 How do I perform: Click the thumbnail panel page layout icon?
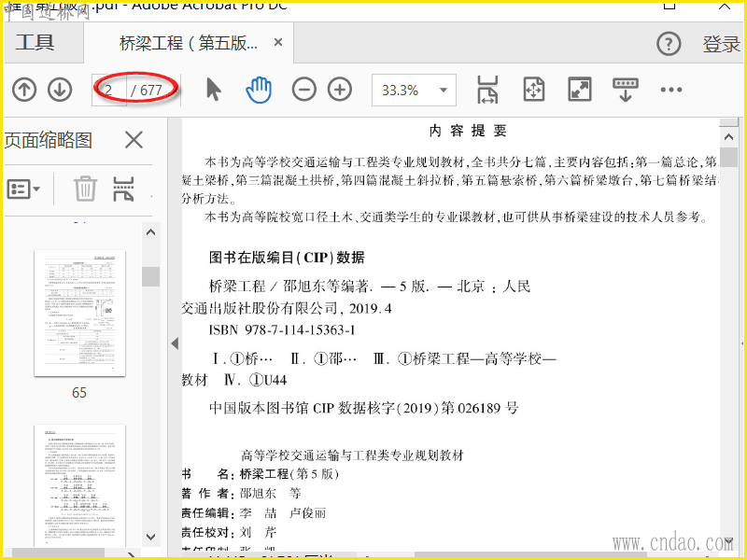pyautogui.click(x=123, y=189)
